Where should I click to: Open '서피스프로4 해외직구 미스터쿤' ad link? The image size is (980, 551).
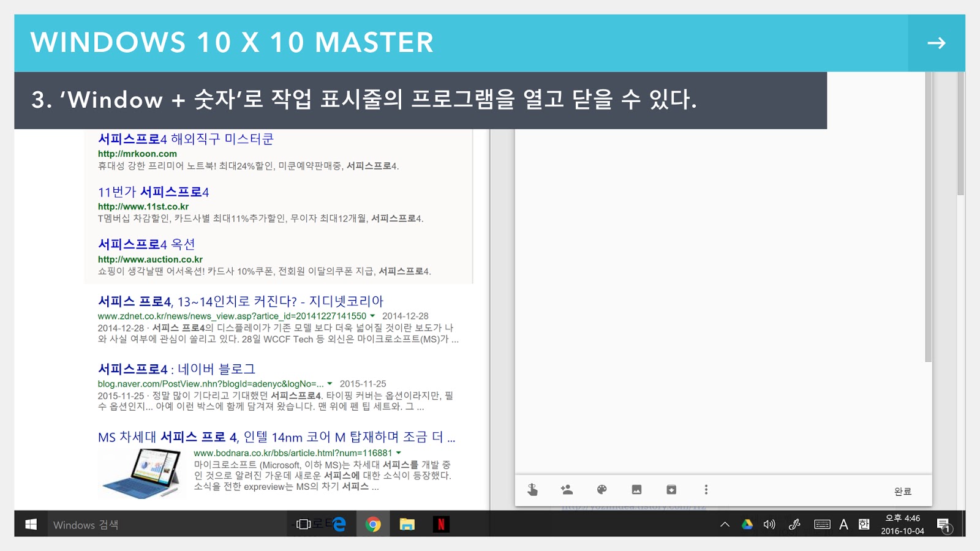click(186, 139)
